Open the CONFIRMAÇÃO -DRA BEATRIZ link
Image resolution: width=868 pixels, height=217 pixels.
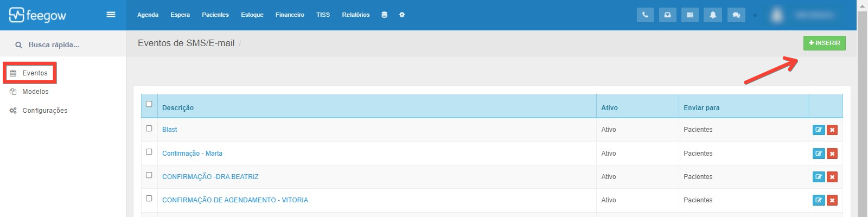[x=210, y=177]
